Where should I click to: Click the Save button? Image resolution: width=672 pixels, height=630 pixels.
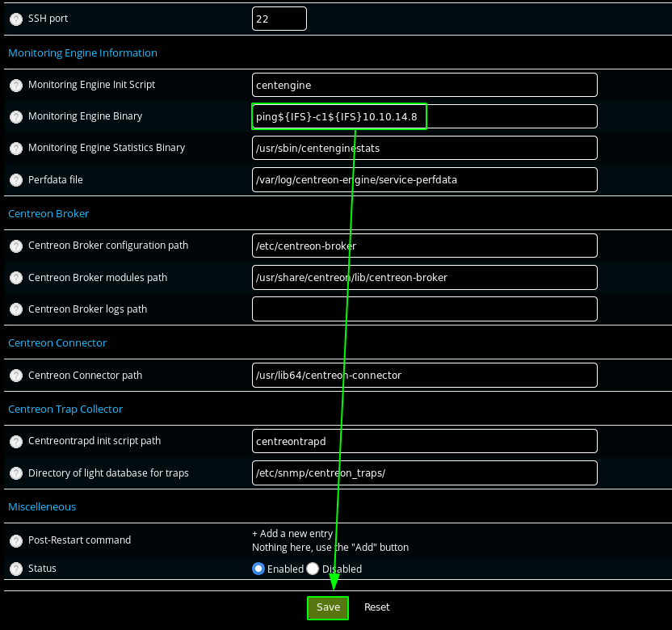[x=328, y=607]
